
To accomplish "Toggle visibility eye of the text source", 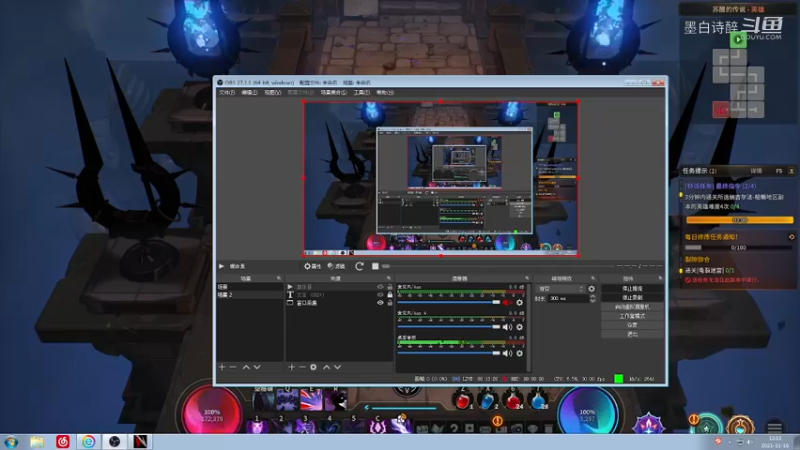I will pos(380,295).
